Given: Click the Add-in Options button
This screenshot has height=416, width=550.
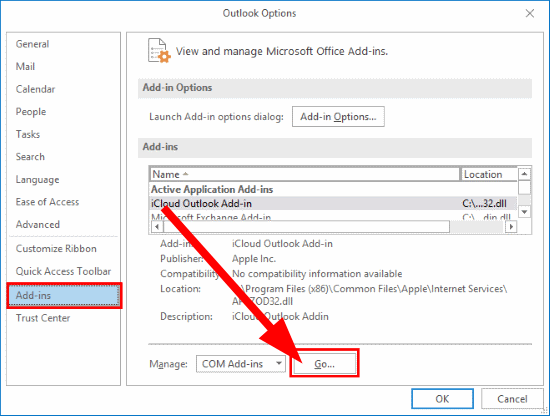Looking at the screenshot, I should [x=338, y=116].
